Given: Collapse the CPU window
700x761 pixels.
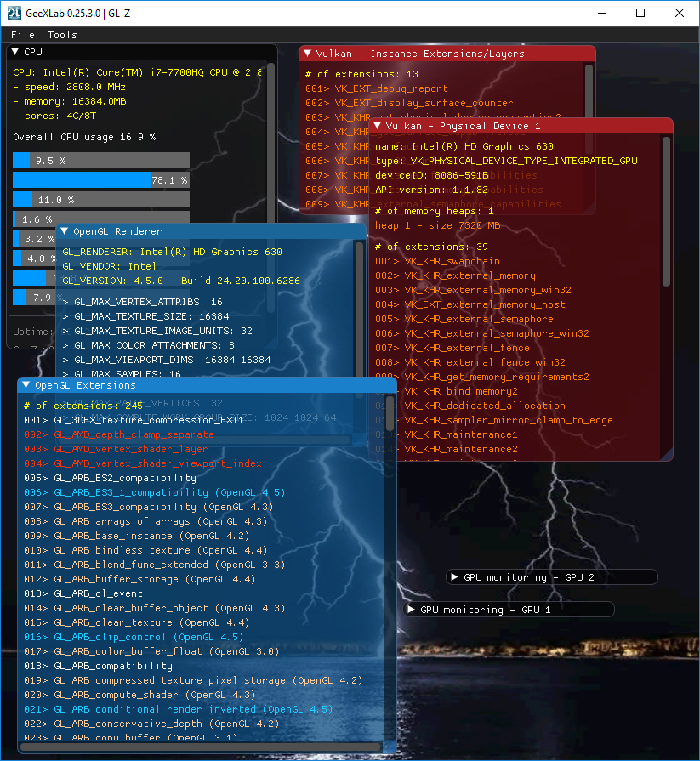Looking at the screenshot, I should tap(15, 52).
